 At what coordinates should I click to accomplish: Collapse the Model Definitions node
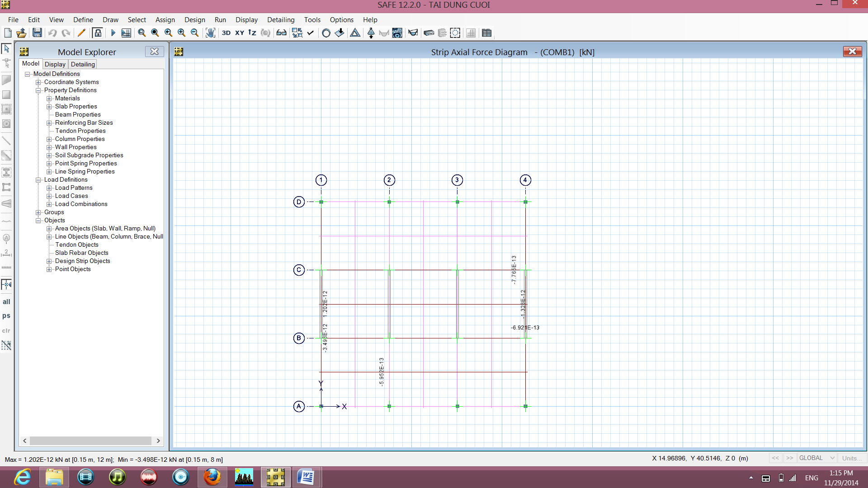[x=28, y=74]
